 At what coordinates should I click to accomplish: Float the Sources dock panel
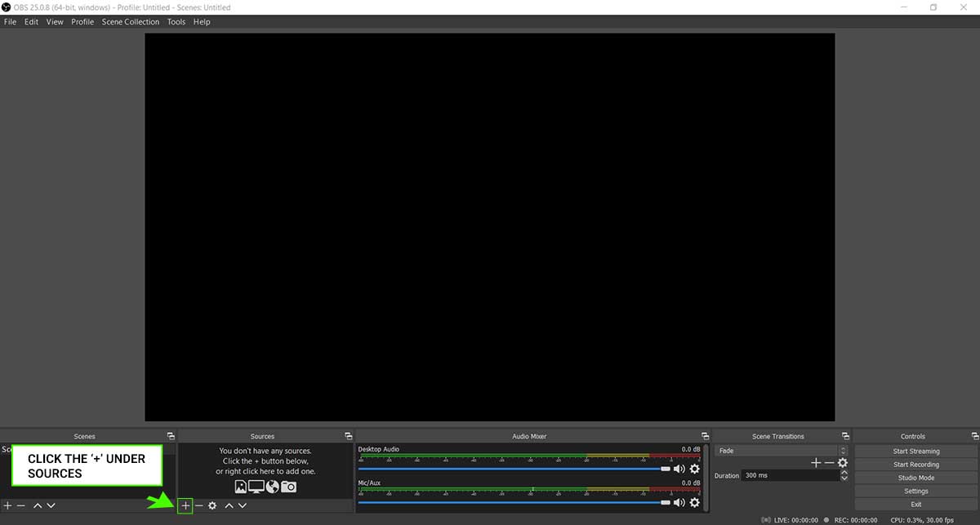coord(349,436)
